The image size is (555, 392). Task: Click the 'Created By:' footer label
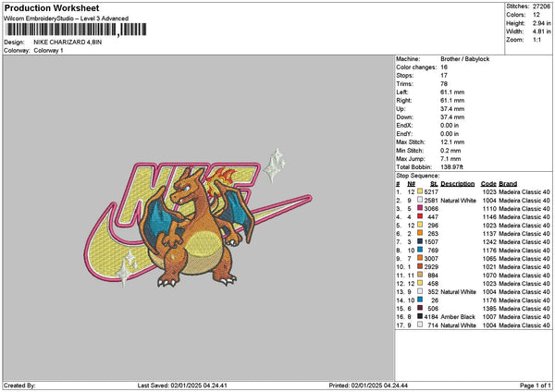19,386
